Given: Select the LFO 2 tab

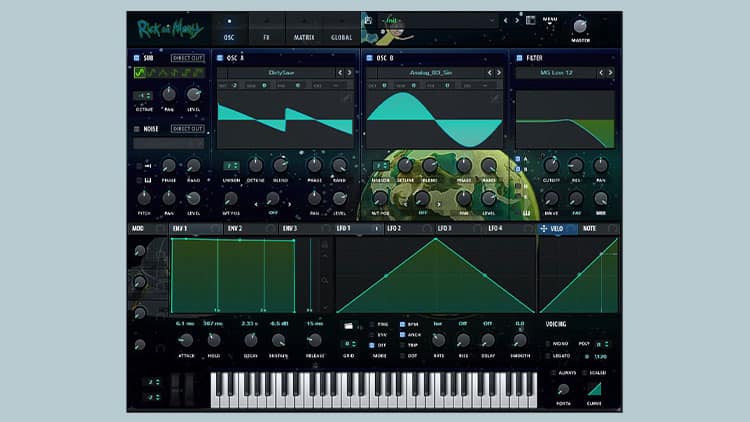Looking at the screenshot, I should click(410, 229).
